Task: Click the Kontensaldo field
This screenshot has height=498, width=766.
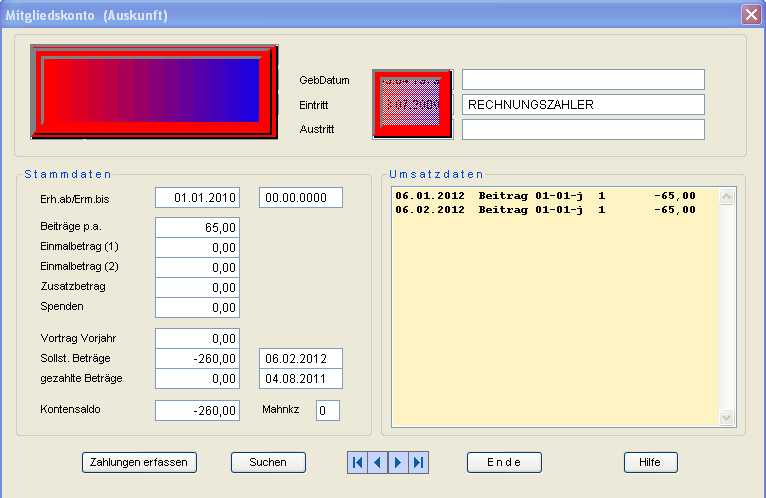Action: coord(197,410)
